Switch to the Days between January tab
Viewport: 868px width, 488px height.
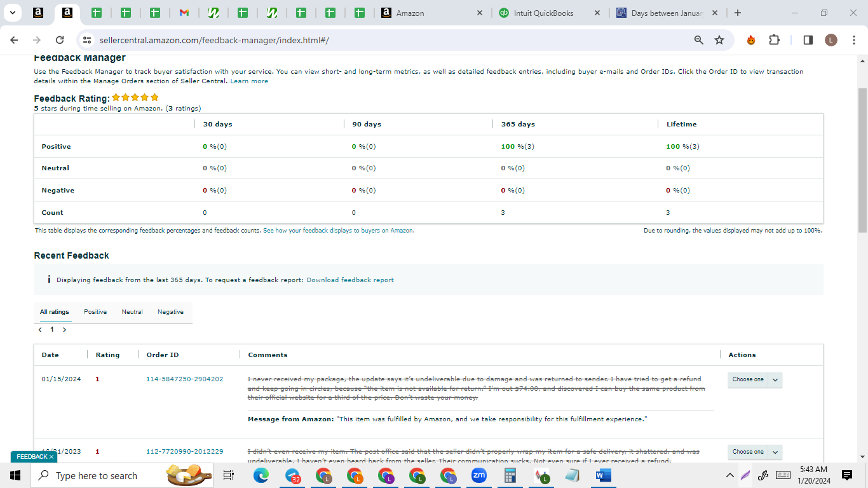pos(667,13)
